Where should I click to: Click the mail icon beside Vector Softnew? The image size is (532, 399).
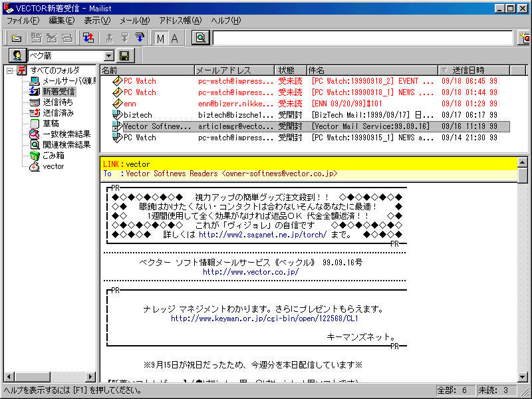pos(117,126)
